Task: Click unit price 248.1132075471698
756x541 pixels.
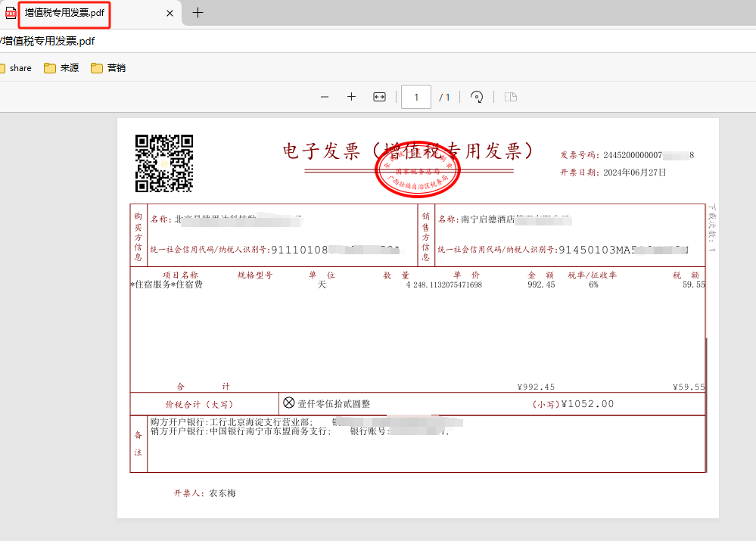Action: pos(447,285)
